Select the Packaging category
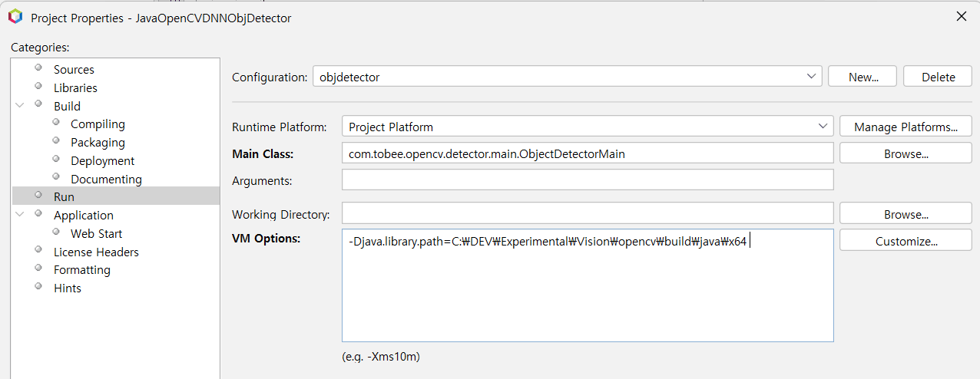 click(98, 143)
